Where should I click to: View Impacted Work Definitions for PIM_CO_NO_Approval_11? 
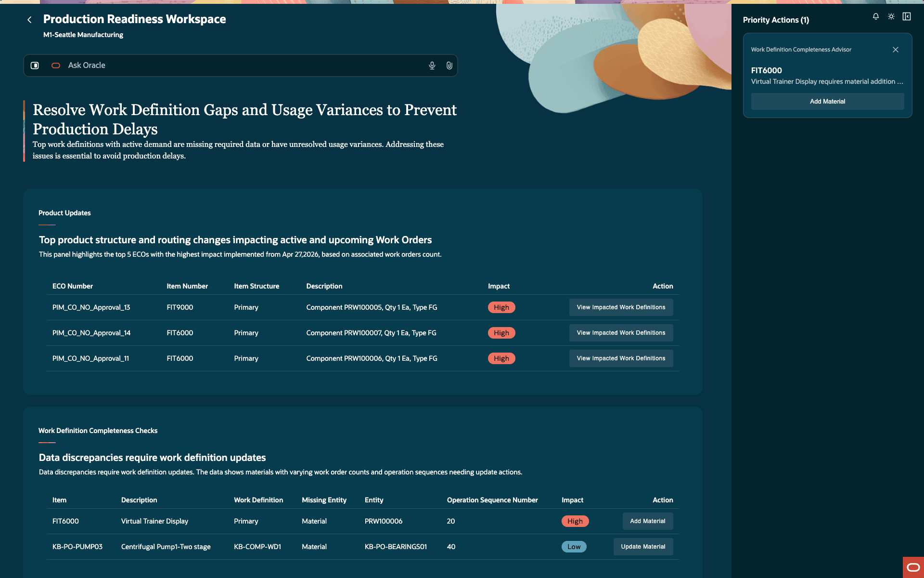tap(621, 358)
